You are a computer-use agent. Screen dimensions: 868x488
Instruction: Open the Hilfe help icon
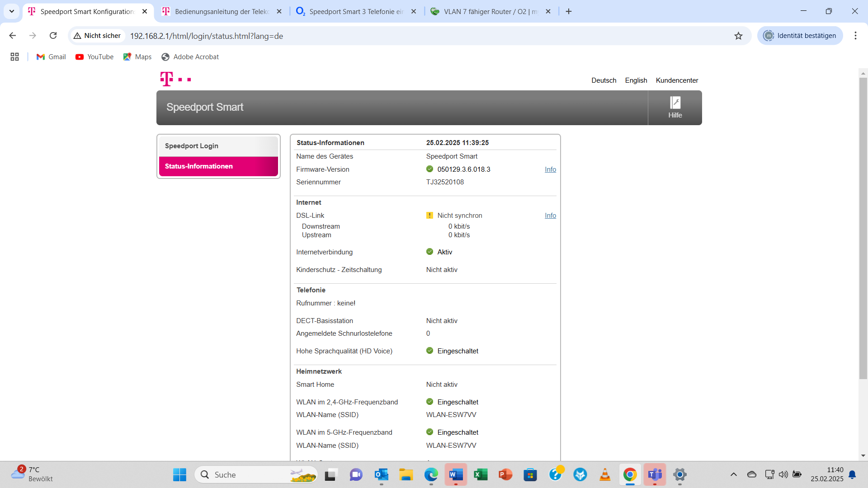[x=675, y=108]
